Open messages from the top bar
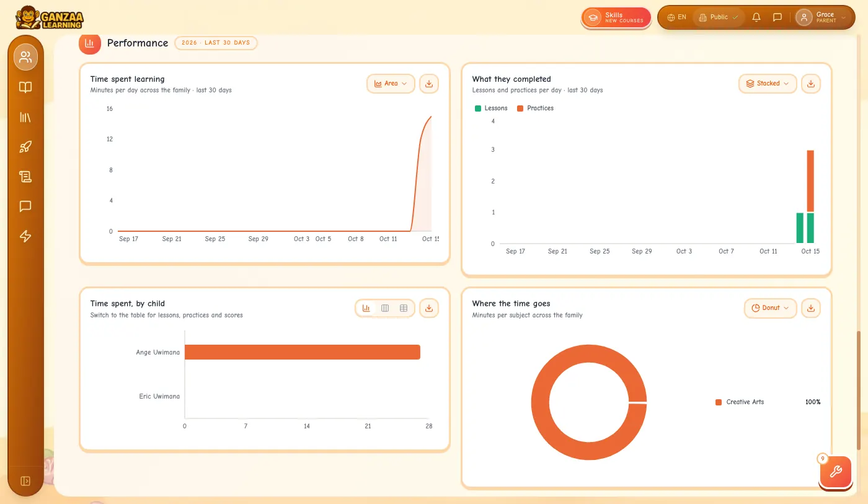868x504 pixels. [x=777, y=17]
